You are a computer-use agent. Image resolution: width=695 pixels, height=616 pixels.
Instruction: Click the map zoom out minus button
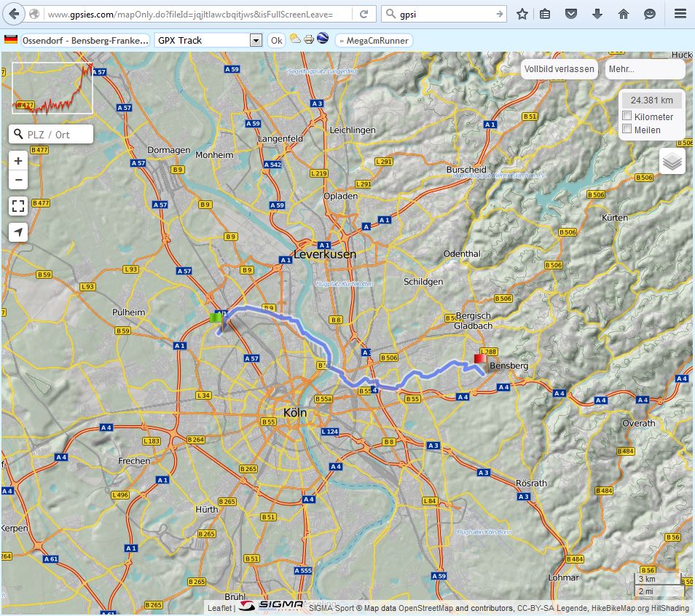point(18,180)
